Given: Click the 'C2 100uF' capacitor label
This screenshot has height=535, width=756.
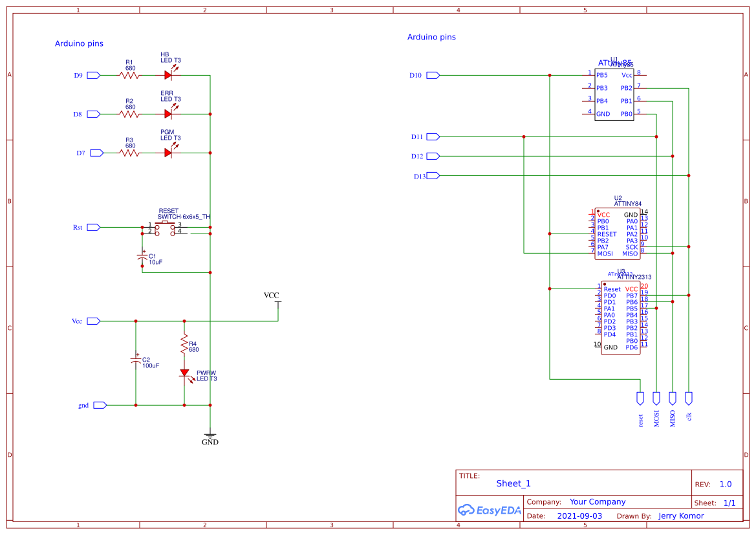Looking at the screenshot, I should coord(151,363).
